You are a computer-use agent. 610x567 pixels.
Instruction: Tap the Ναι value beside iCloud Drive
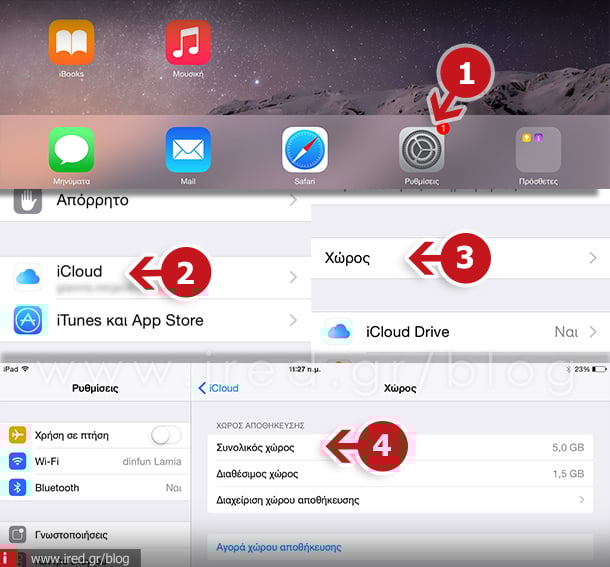coord(566,332)
